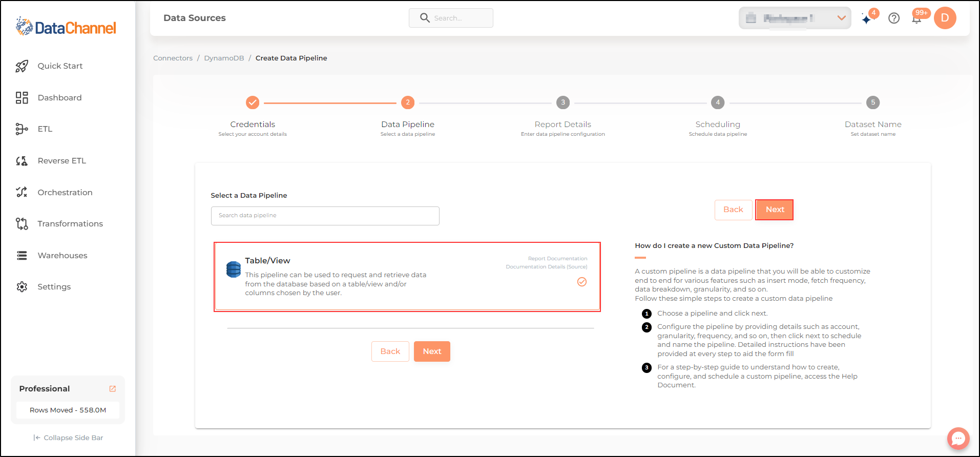Open Documentation Details (Source) link

tap(546, 267)
